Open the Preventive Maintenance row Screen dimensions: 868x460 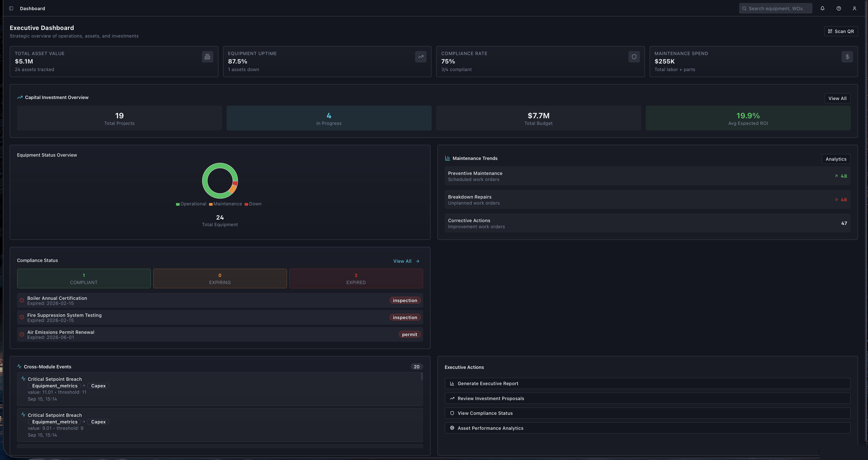[x=647, y=176]
